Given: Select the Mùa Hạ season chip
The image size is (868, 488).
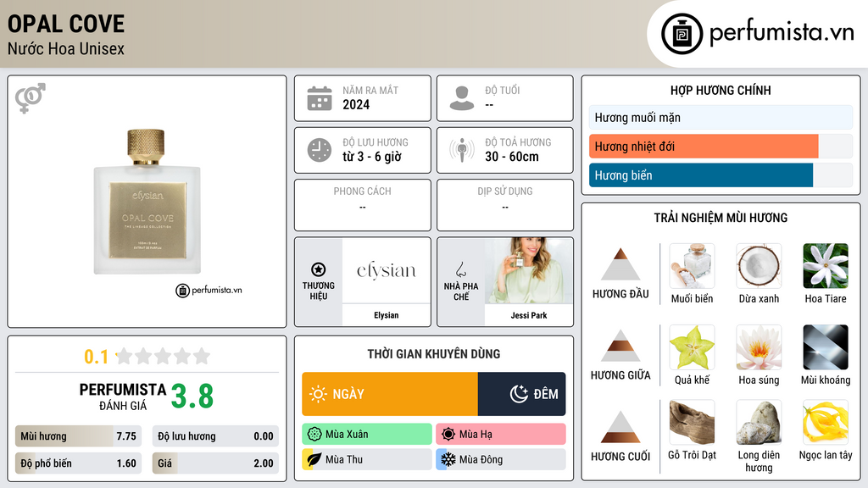Looking at the screenshot, I should click(501, 435).
